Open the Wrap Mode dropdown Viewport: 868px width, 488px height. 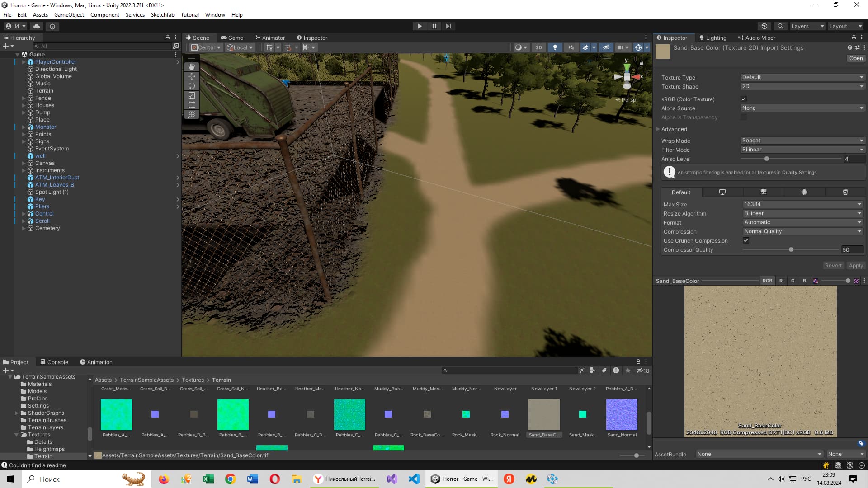click(x=802, y=140)
